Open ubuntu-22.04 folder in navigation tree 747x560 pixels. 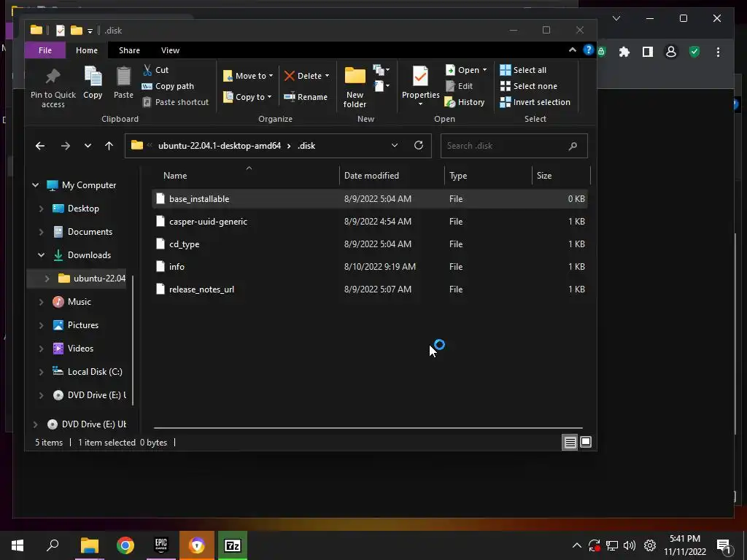pyautogui.click(x=91, y=278)
